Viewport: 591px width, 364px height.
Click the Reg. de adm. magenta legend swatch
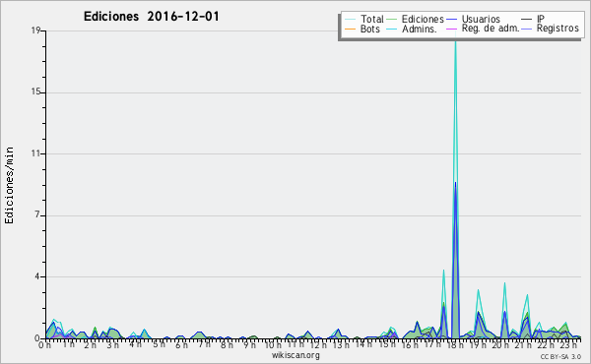(451, 29)
